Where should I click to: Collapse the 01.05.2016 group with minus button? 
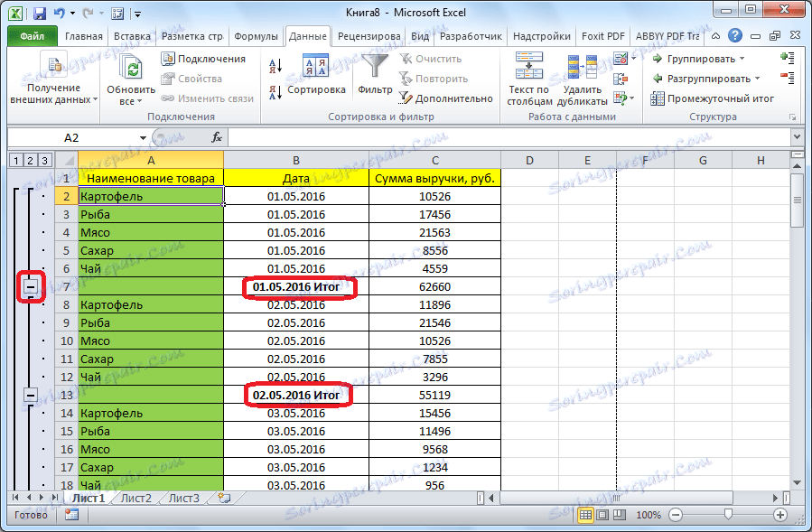32,286
